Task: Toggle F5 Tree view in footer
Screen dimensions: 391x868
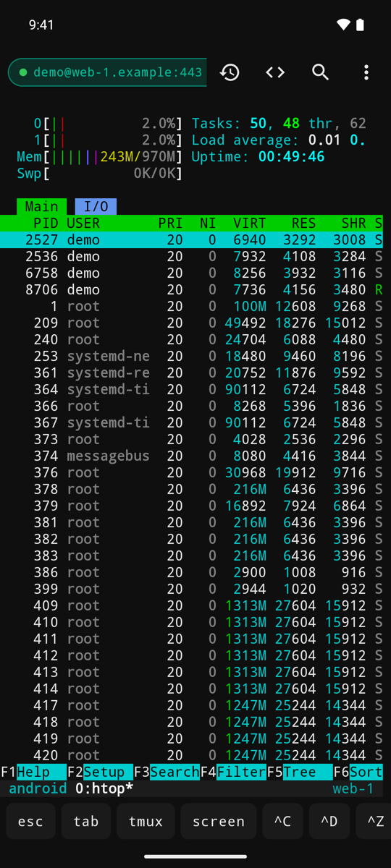Action: 300,772
